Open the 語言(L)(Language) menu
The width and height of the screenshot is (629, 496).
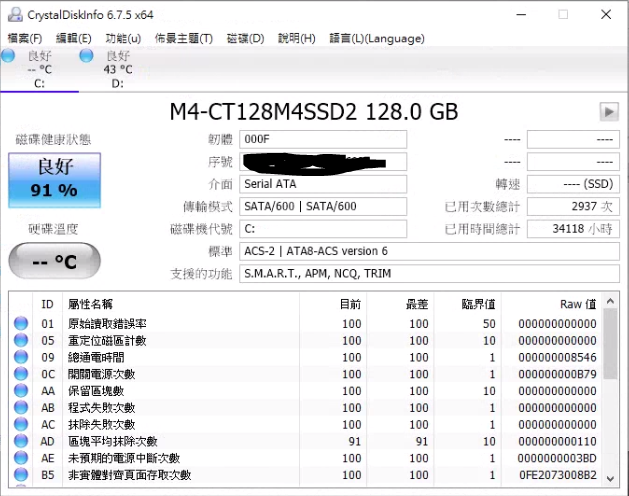(x=377, y=39)
